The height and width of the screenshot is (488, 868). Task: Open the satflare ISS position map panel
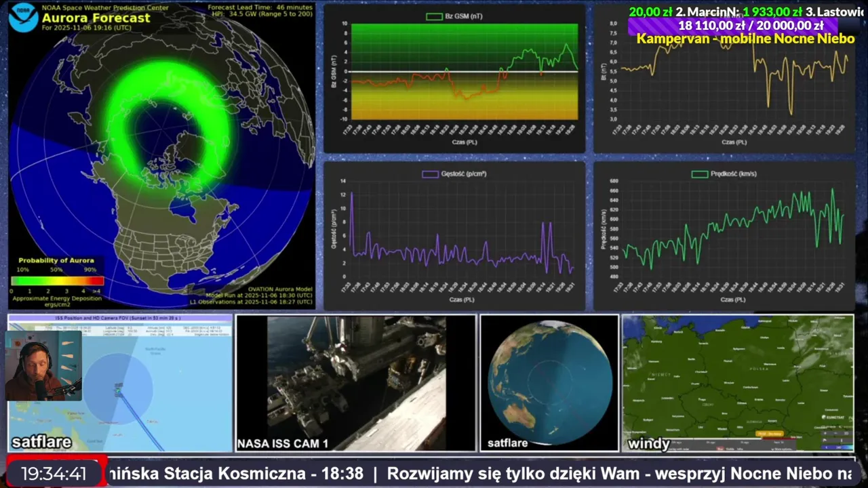pyautogui.click(x=120, y=383)
